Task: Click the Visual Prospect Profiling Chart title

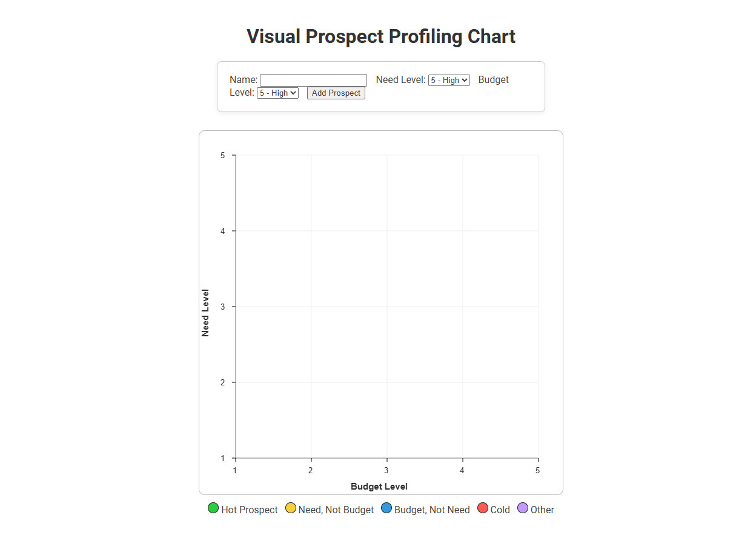Action: pos(381,36)
